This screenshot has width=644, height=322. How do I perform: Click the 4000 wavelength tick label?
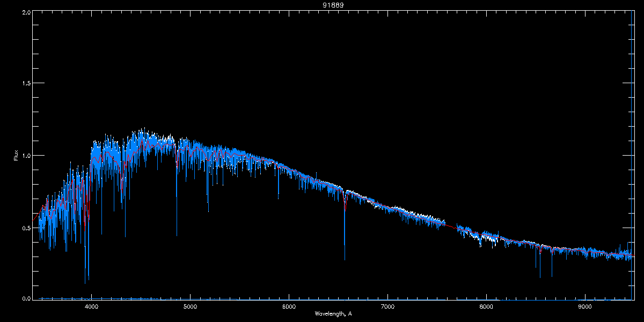click(x=91, y=307)
